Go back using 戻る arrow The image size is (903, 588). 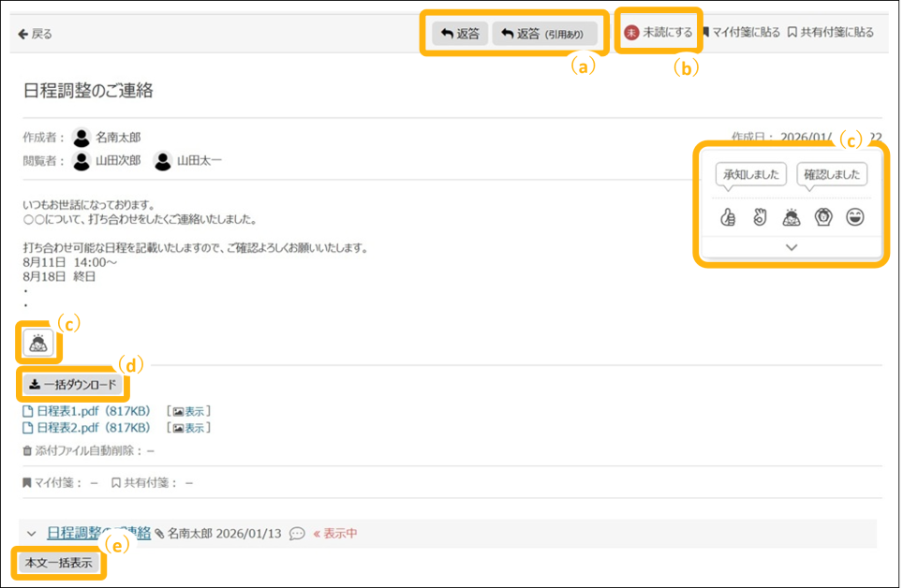click(x=36, y=34)
